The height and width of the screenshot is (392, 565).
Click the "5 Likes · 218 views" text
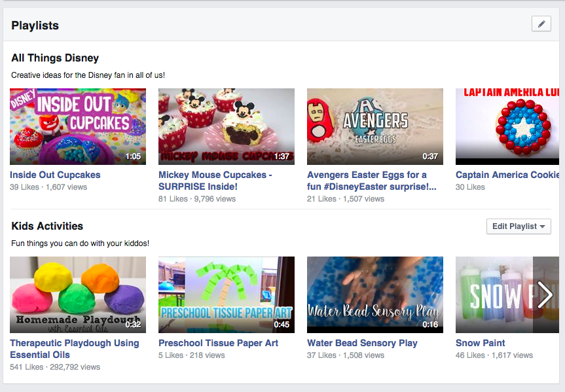(x=192, y=355)
